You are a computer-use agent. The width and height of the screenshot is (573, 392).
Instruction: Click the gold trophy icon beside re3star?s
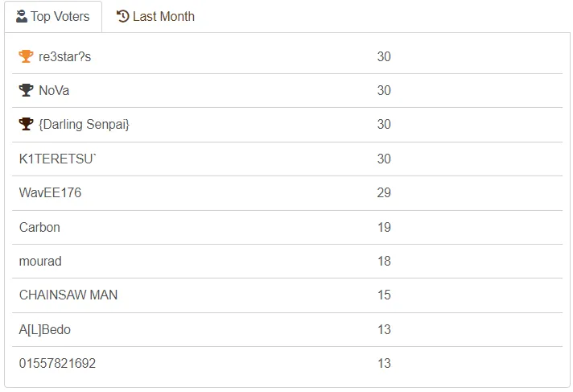[26, 56]
